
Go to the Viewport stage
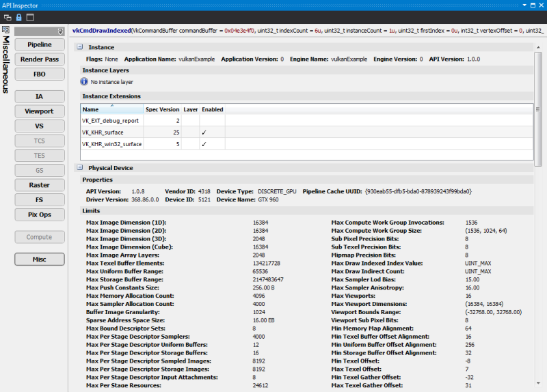coord(39,111)
